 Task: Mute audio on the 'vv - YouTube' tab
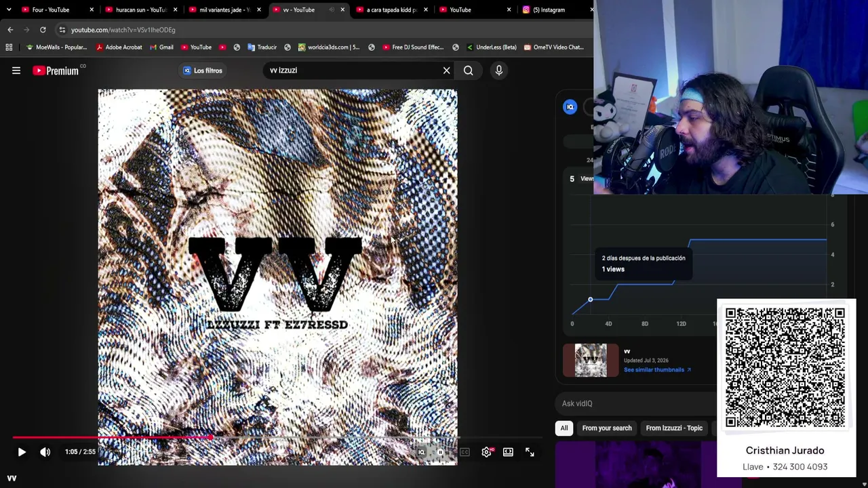(331, 10)
